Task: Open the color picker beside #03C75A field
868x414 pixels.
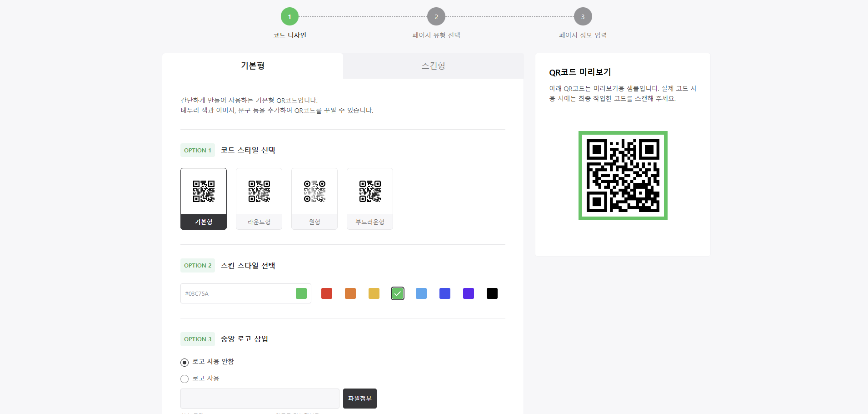Action: [301, 293]
